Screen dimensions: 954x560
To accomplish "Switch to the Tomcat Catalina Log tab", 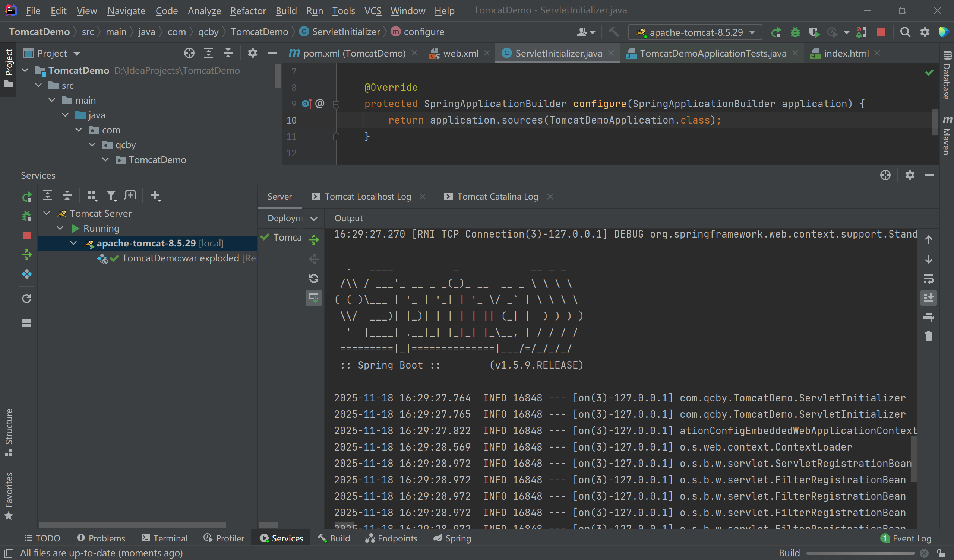I will (497, 197).
